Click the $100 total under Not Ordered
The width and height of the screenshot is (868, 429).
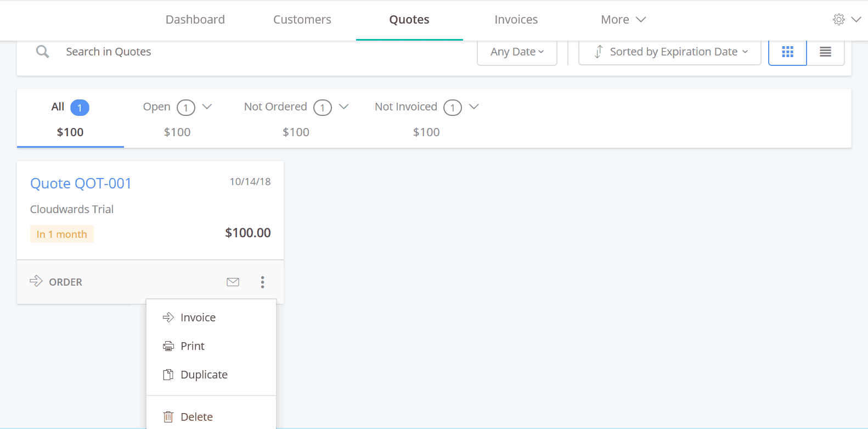(296, 132)
